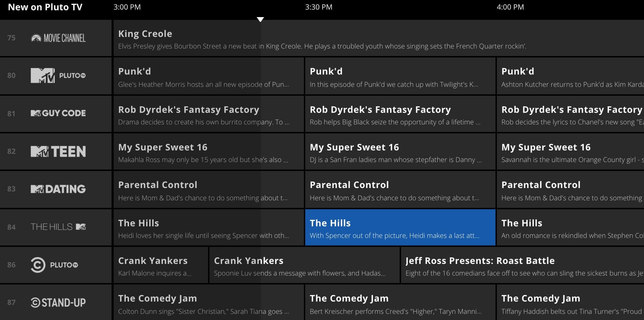Select channel number 86
This screenshot has height=320, width=644.
tap(11, 265)
